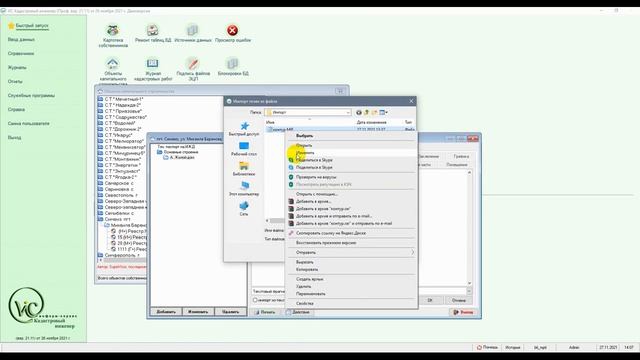Sort by Дата изменения column header
640x360 pixels.
click(371, 122)
